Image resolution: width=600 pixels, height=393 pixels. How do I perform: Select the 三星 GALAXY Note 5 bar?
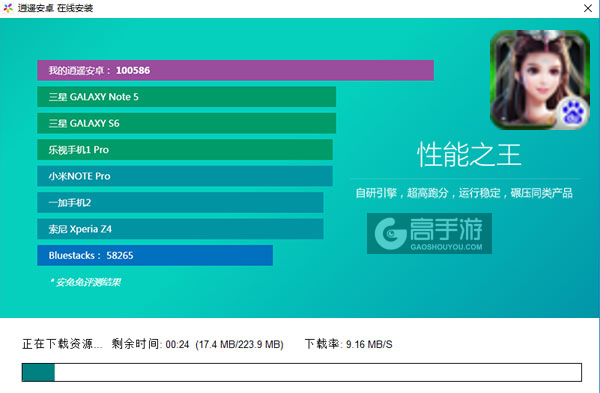(187, 97)
